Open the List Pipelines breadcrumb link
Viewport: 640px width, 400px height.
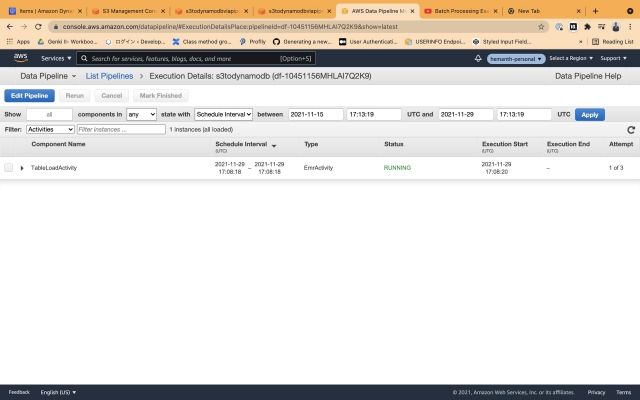pos(109,76)
